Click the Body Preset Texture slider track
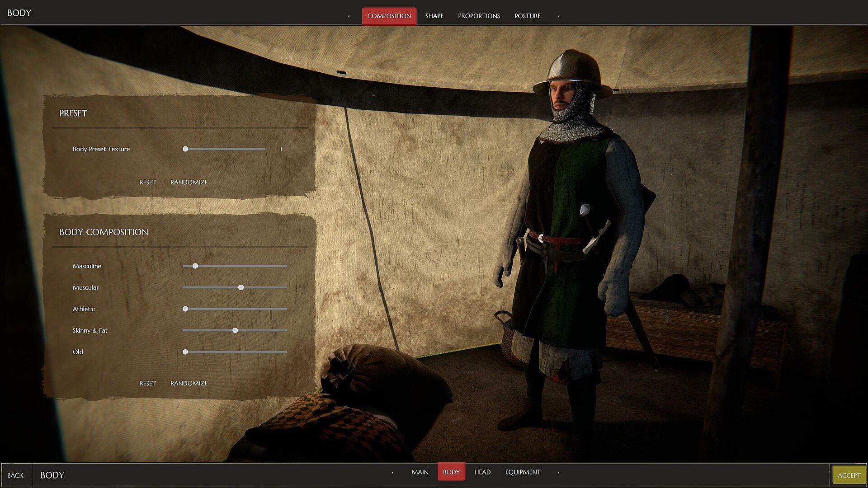 (x=226, y=149)
